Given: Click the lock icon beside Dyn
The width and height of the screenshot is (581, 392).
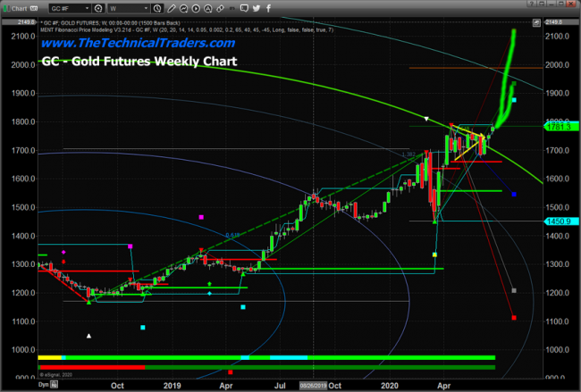Looking at the screenshot, I should (55, 385).
